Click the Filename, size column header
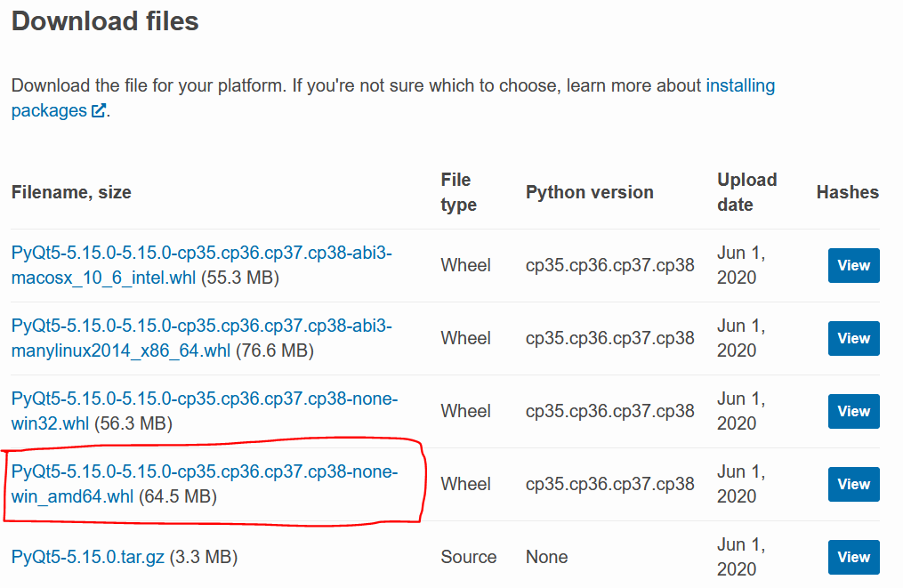 (71, 191)
